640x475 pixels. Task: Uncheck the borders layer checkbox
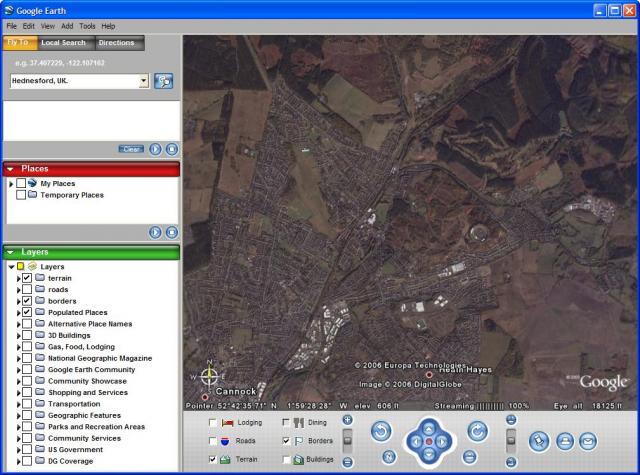click(27, 301)
